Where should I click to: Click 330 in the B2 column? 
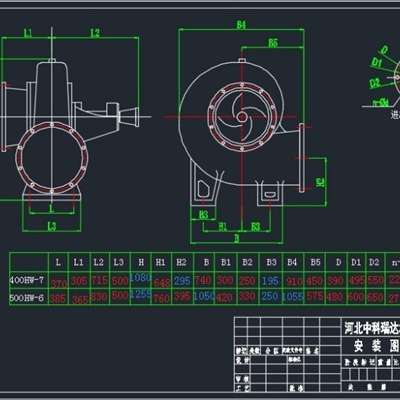[x=247, y=296]
